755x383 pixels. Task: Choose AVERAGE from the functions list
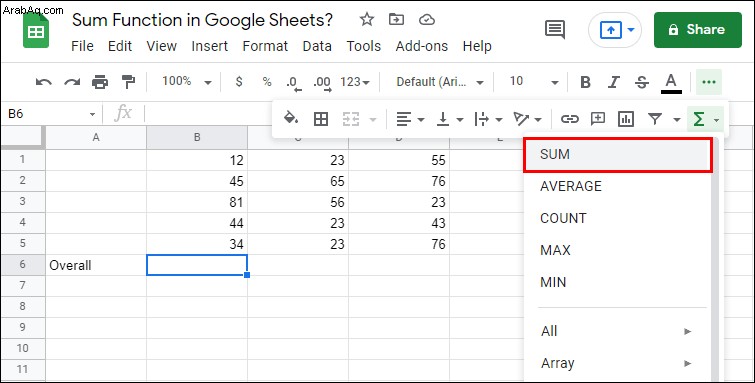click(617, 186)
